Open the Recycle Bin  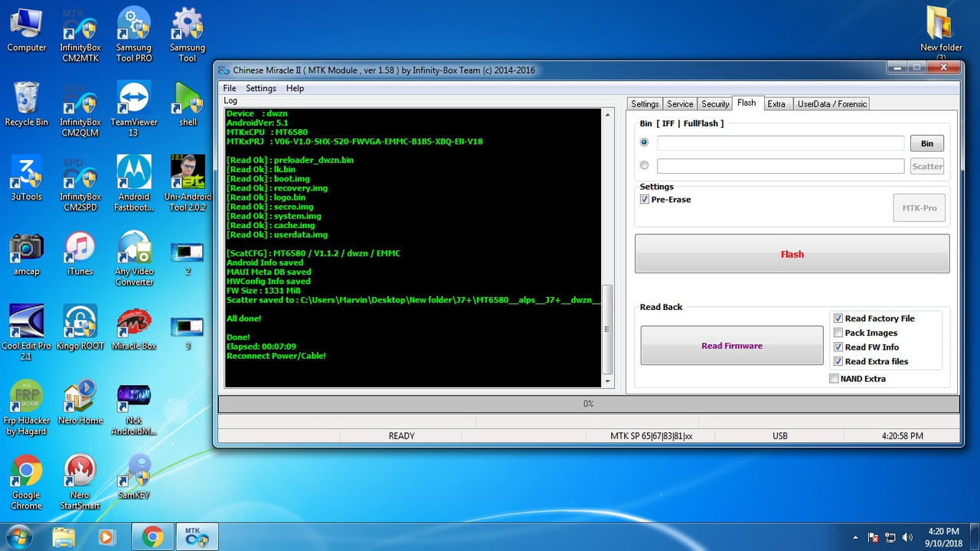(x=26, y=105)
